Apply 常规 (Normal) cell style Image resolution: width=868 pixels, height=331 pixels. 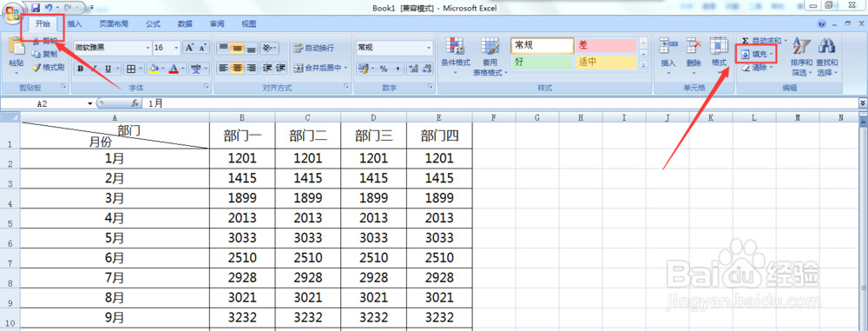tap(542, 45)
